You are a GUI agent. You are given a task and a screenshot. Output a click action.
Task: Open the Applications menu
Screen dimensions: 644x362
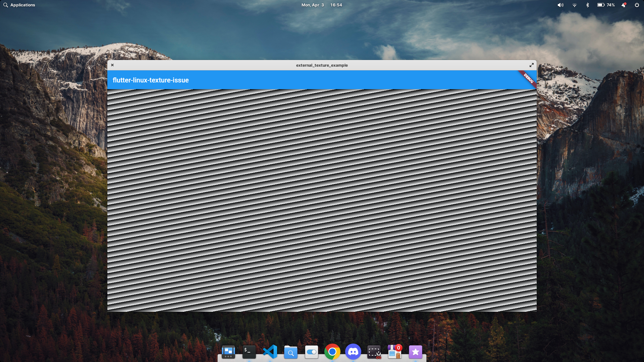[19, 5]
